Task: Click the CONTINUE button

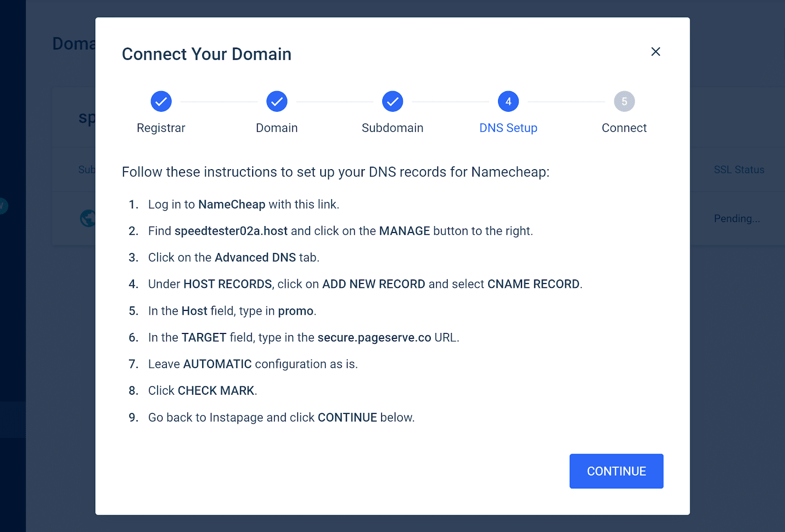Action: tap(616, 471)
